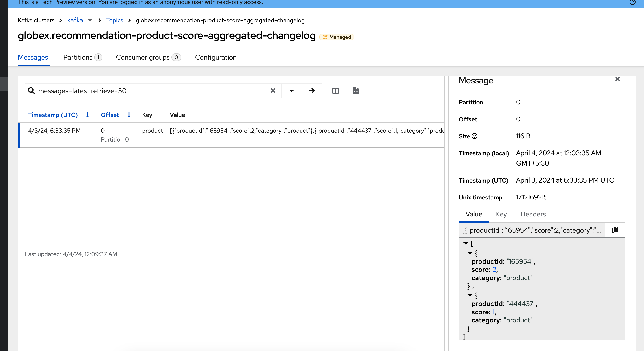Select the Messages tab
The width and height of the screenshot is (644, 351).
[x=33, y=57]
